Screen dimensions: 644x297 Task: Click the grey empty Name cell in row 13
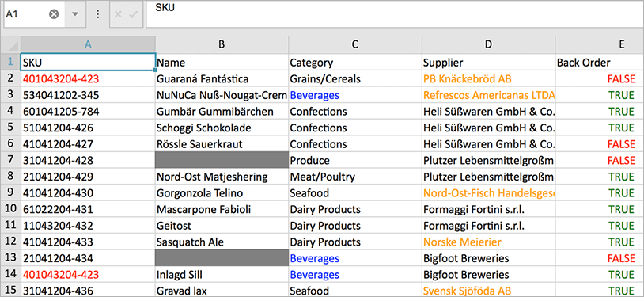222,258
